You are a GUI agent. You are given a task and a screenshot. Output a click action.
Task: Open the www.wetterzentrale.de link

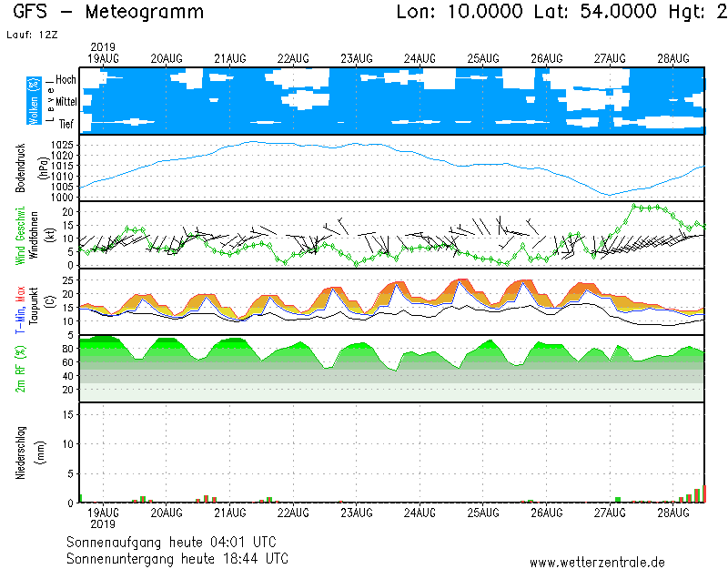(597, 562)
